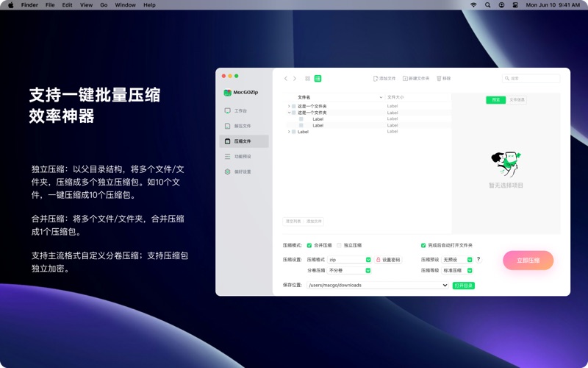The width and height of the screenshot is (588, 368).
Task: Select 压缩文件 in the sidebar
Action: tap(244, 141)
